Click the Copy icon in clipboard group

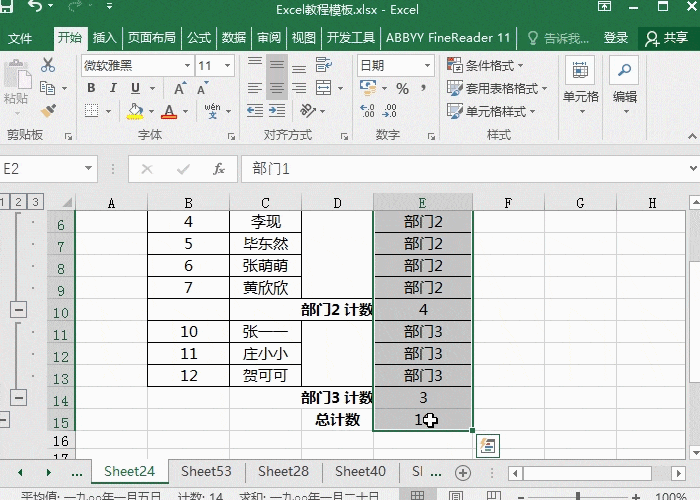coord(48,88)
